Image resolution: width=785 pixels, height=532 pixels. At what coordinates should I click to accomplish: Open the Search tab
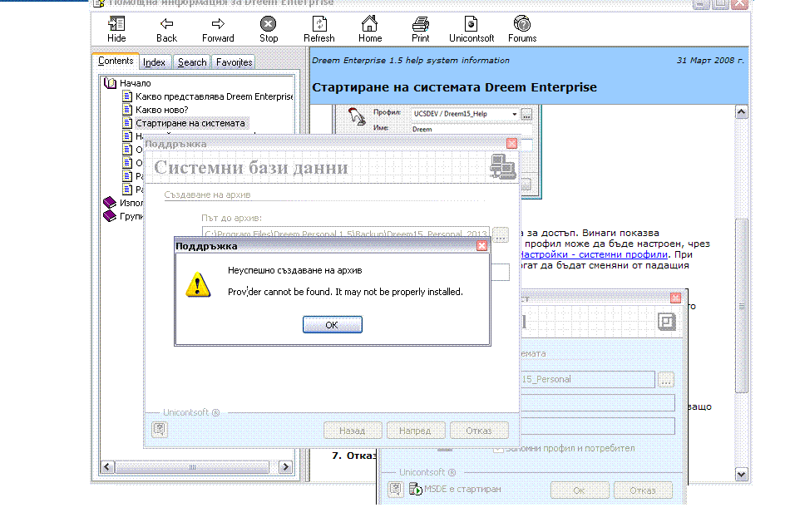[192, 62]
